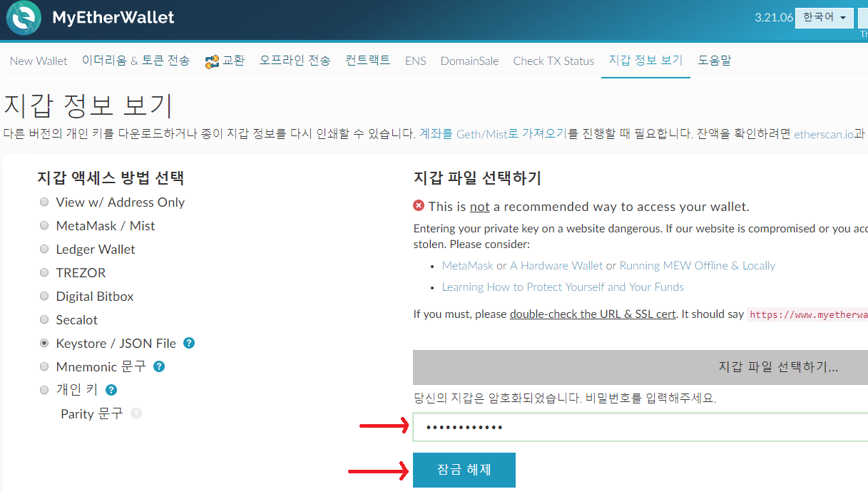The image size is (868, 494).
Task: Click the red warning X icon
Action: coord(419,206)
